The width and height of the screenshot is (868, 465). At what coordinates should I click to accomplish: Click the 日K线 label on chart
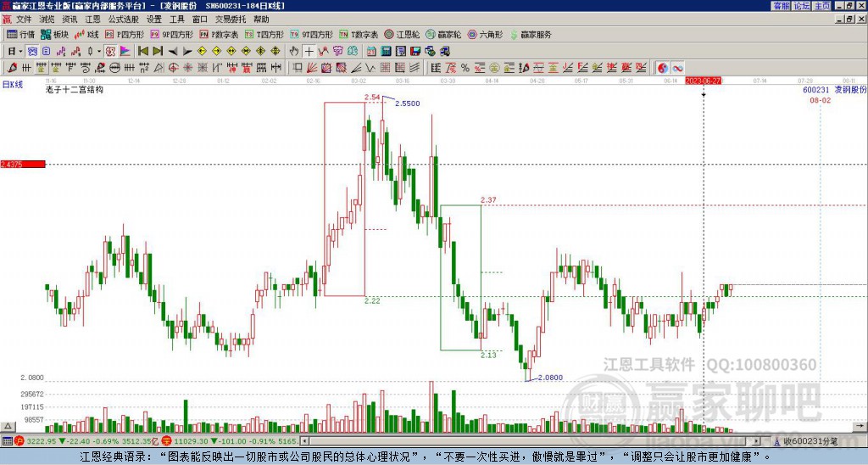pos(12,85)
